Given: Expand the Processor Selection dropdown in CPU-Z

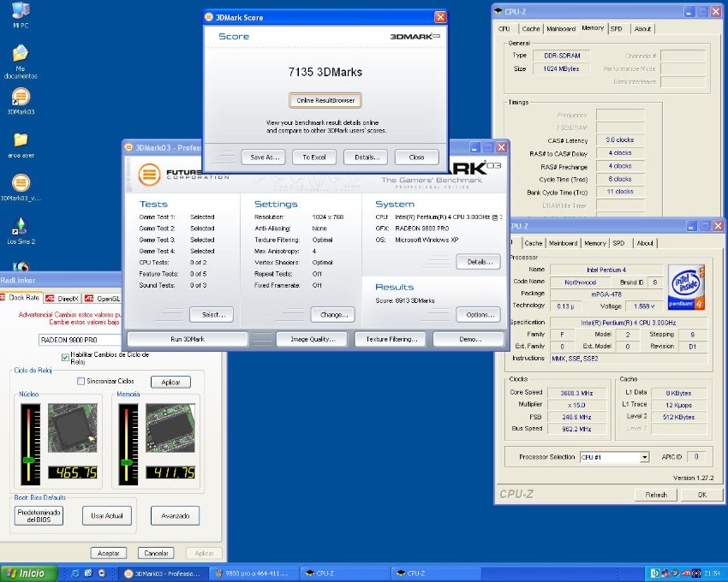Looking at the screenshot, I should pyautogui.click(x=644, y=458).
